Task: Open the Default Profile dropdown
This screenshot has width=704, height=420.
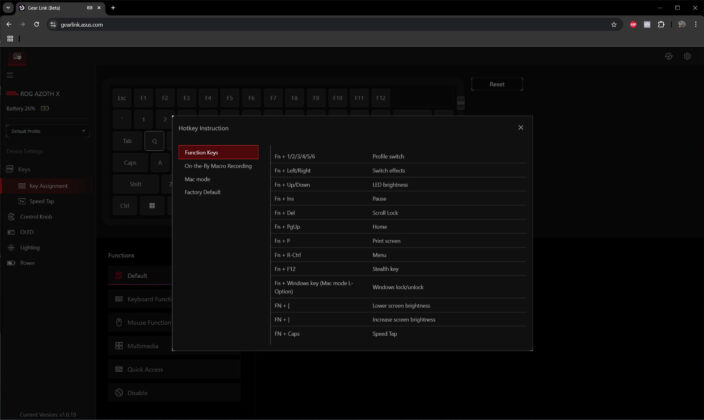Action: [48, 131]
